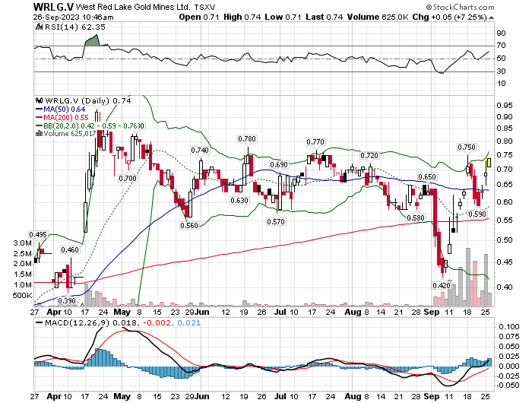
Task: Click the Volume 625,017 legend text
Action: [70, 133]
